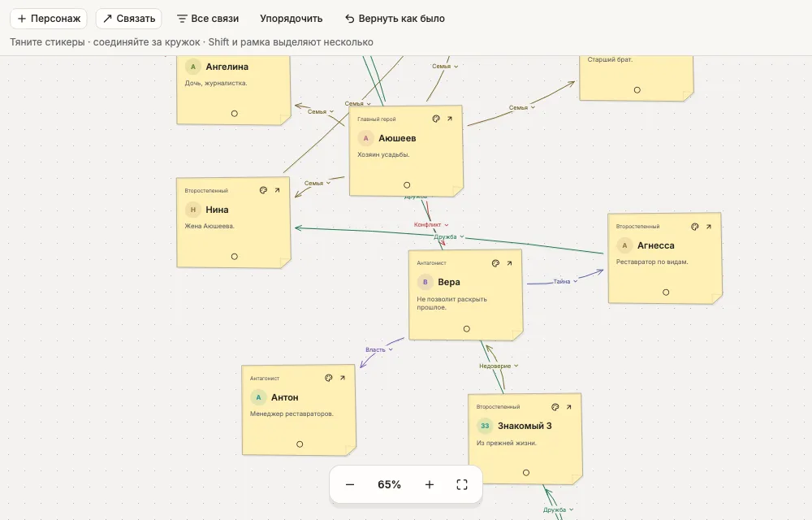The height and width of the screenshot is (520, 812).
Task: Click the description 'Менеджер реставраторов.'
Action: pos(292,414)
